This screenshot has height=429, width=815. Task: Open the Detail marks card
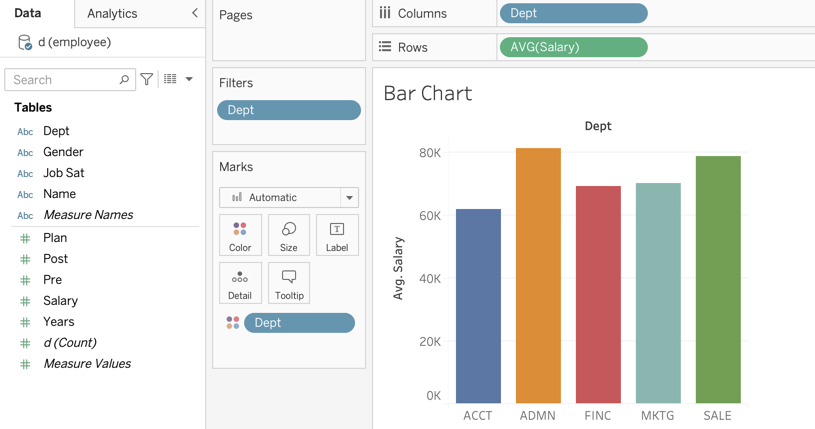click(x=240, y=283)
